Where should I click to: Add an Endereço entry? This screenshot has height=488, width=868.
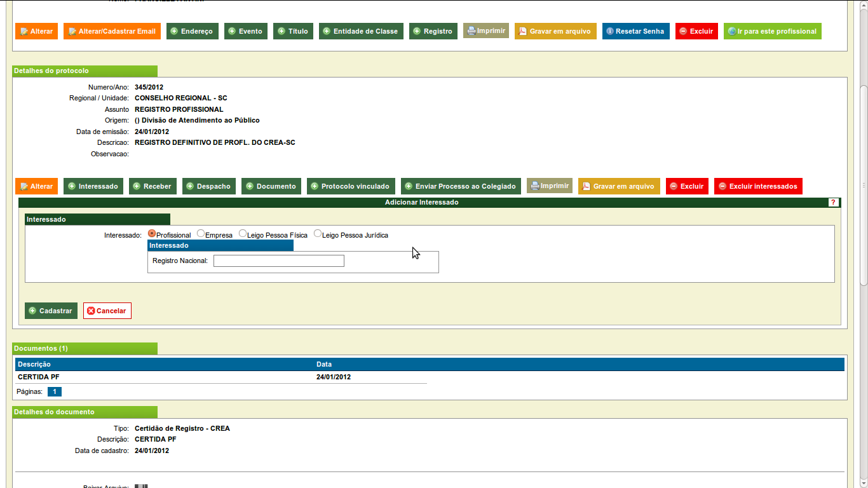click(193, 31)
